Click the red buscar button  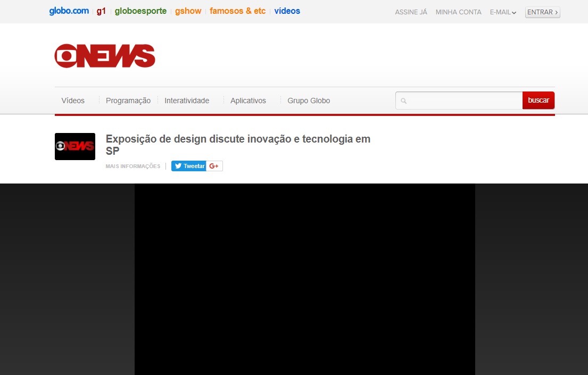tap(539, 100)
